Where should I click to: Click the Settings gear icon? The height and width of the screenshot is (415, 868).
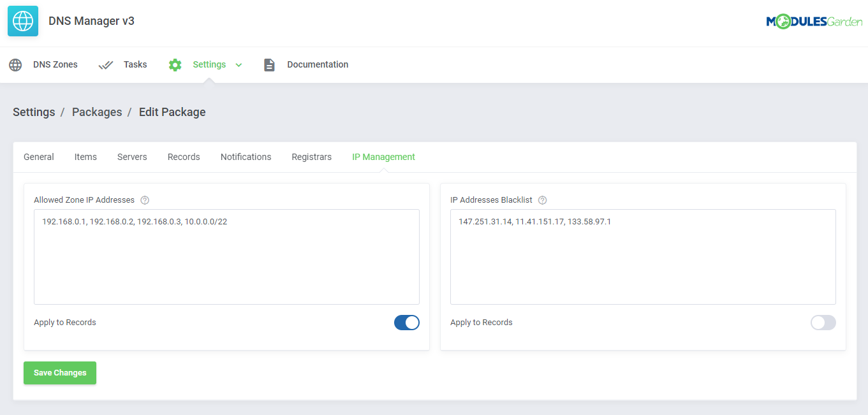coord(175,65)
